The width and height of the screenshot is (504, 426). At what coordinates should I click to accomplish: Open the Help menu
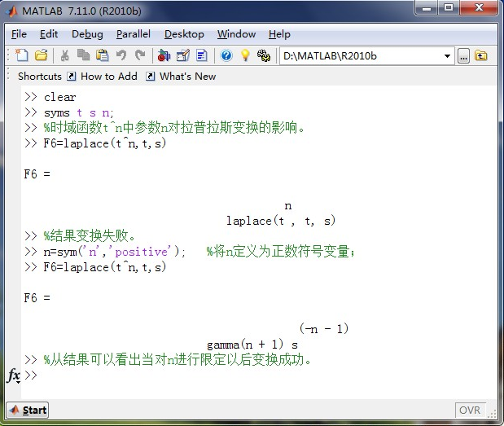279,34
